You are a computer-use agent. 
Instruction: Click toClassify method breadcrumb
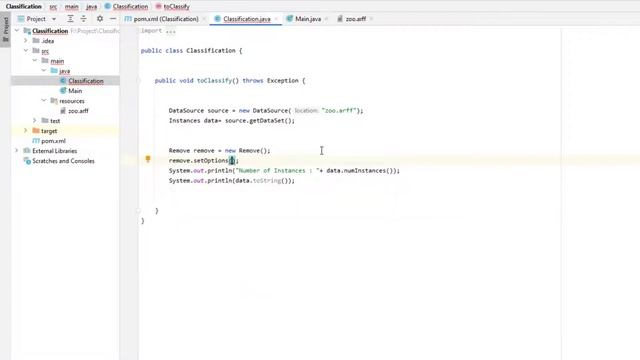(172, 7)
